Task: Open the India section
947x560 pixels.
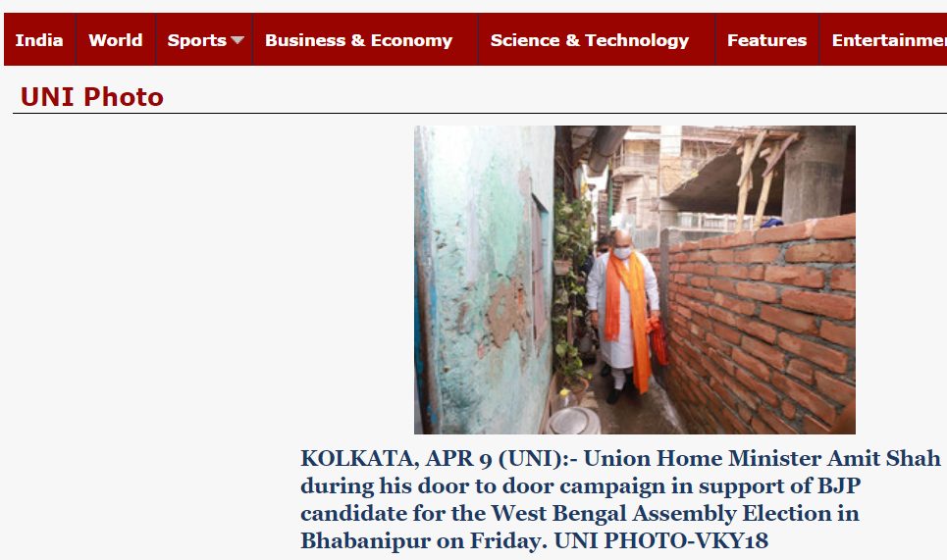Action: (x=39, y=40)
